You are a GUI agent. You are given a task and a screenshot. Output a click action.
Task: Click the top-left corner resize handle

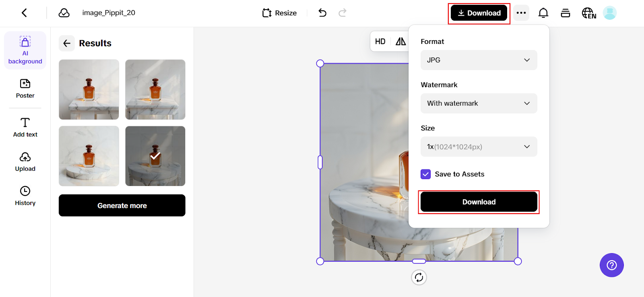(320, 63)
